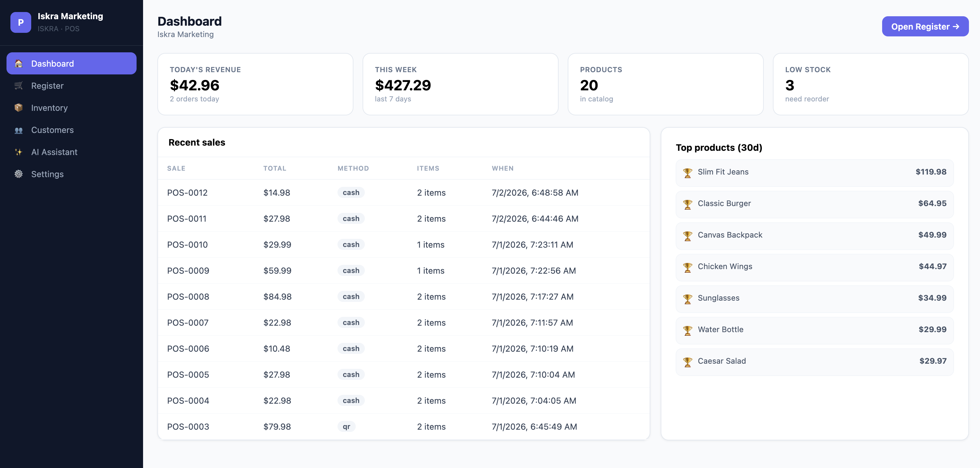Select the Products in catalog card
The height and width of the screenshot is (468, 980).
(665, 84)
